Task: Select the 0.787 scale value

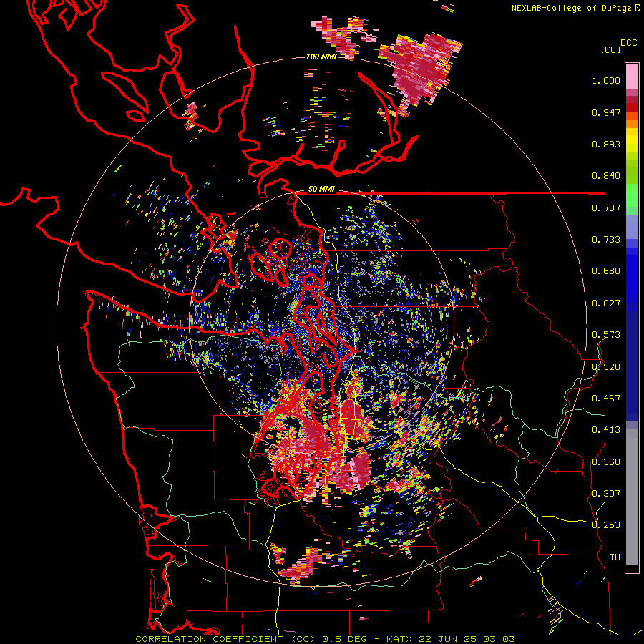Action: tap(606, 208)
